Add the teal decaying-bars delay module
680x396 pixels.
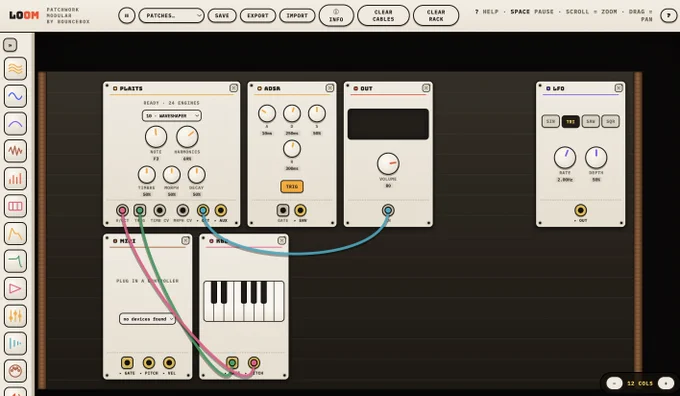[15, 344]
